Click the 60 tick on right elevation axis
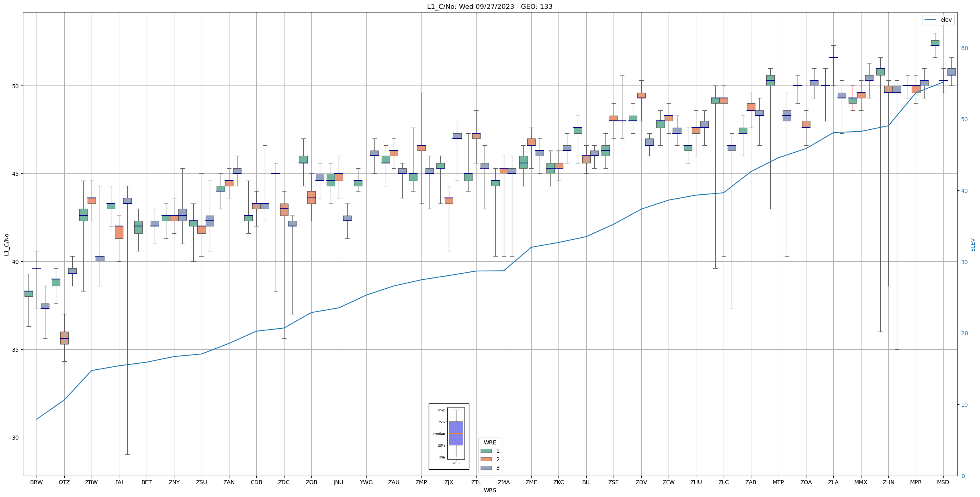Screen dimensions: 980x497 pos(964,48)
